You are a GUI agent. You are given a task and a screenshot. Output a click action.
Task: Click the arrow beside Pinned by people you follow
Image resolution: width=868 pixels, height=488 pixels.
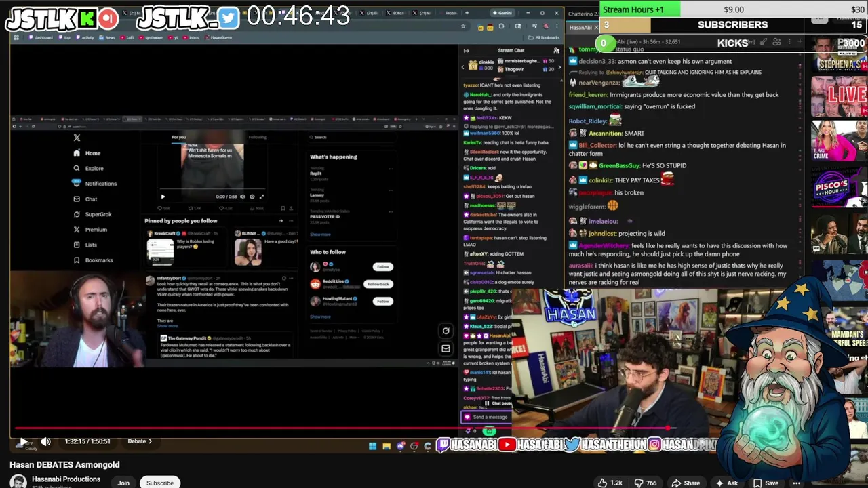pyautogui.click(x=281, y=220)
